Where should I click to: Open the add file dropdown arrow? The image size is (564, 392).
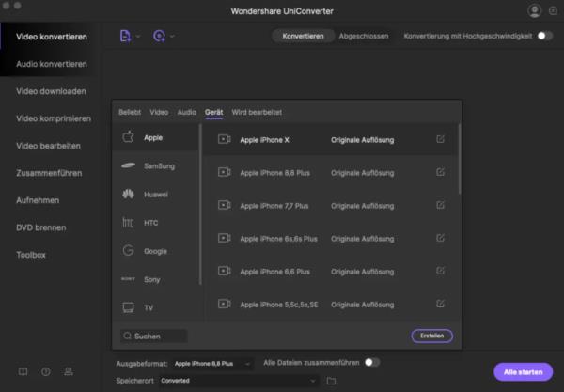pos(138,37)
